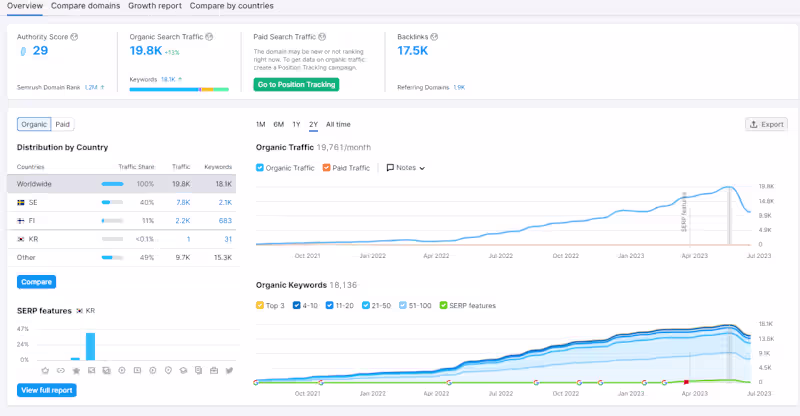Click the Twitter SERP feature icon
Image resolution: width=800 pixels, height=416 pixels.
tap(230, 371)
